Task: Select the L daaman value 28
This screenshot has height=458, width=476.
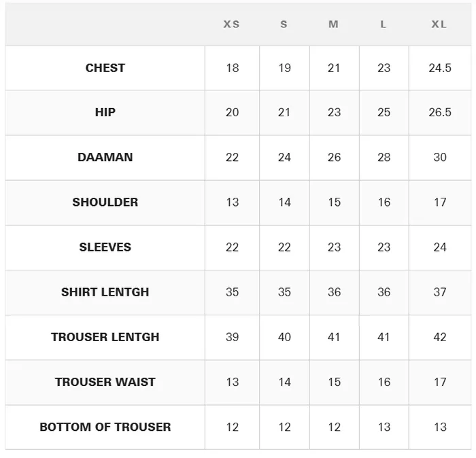Action: coord(384,158)
